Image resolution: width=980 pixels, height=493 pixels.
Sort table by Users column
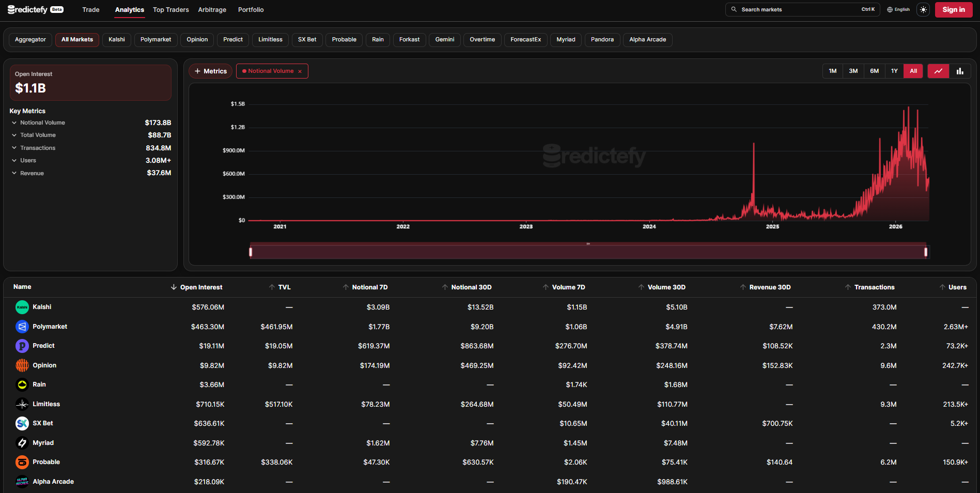coord(953,287)
